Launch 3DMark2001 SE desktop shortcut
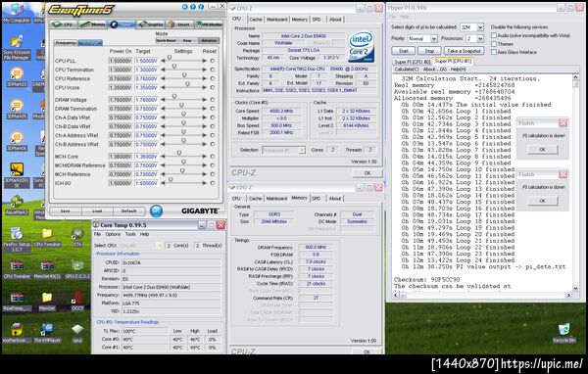Screen dimensions: 588x374 [17, 175]
